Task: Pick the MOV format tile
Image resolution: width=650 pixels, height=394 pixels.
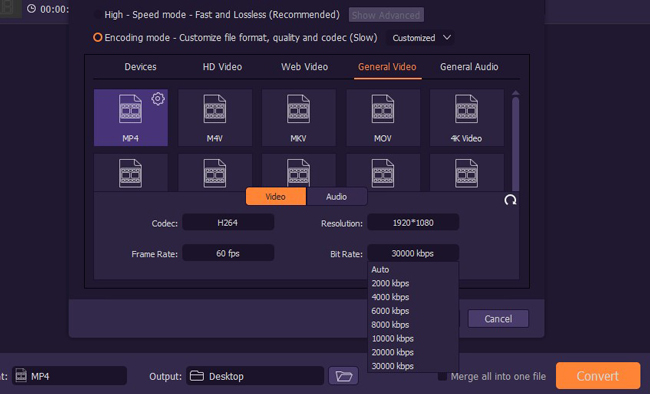Action: [x=383, y=117]
